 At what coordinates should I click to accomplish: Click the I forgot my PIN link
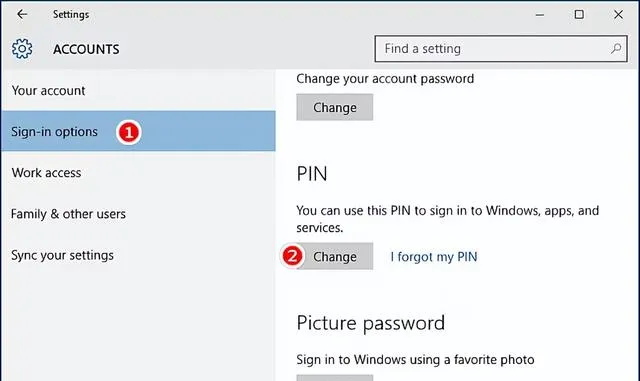point(433,257)
